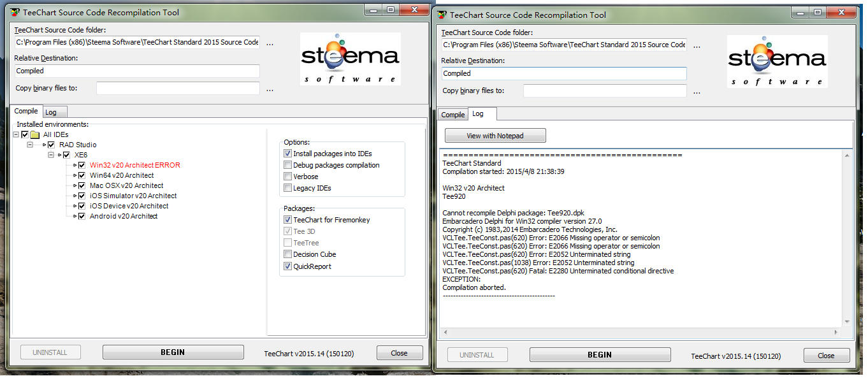Click BEGIN in the left window
The image size is (868, 383).
[173, 352]
